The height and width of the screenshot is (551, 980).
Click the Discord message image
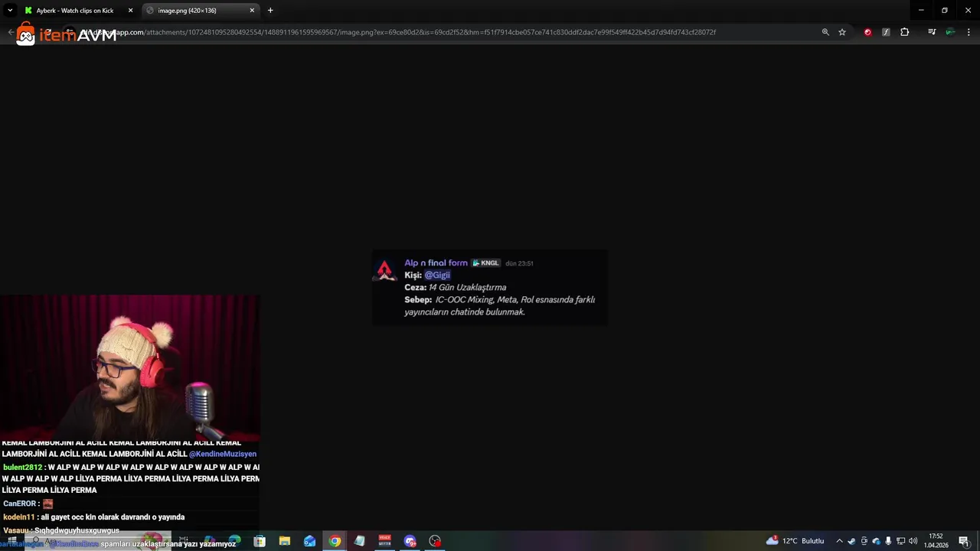(490, 287)
